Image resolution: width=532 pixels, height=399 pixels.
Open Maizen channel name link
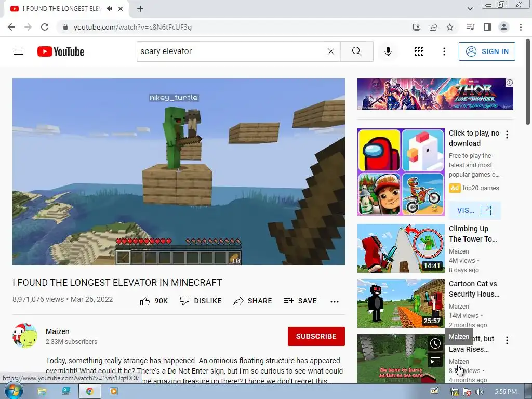coord(57,331)
